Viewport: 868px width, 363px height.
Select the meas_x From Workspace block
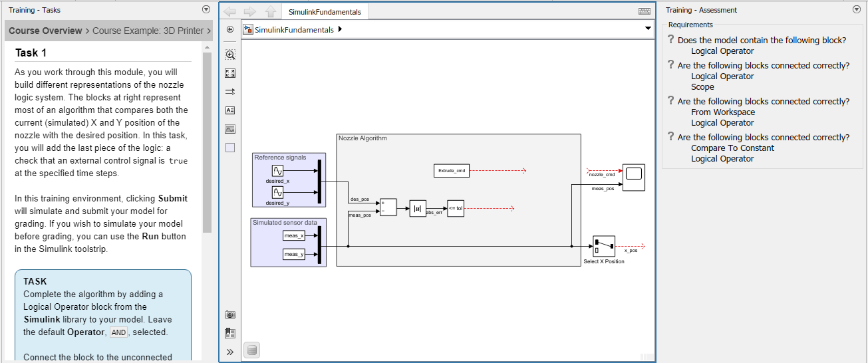click(293, 235)
